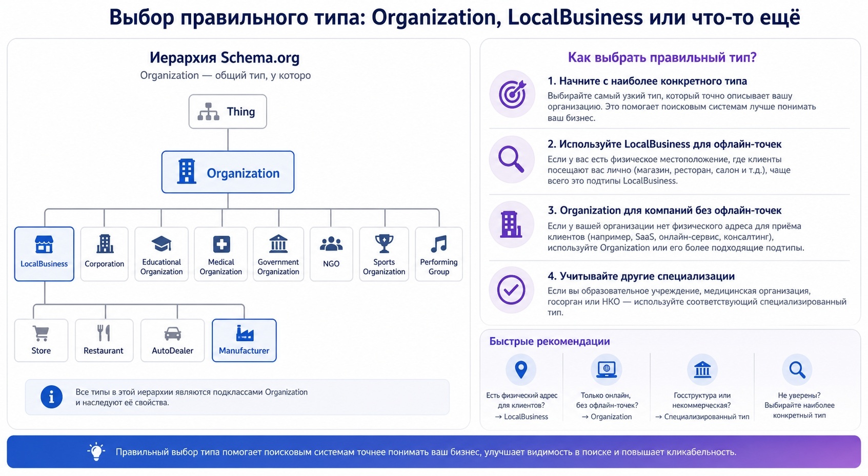Click the lightbulb icon in bottom banner

(96, 451)
